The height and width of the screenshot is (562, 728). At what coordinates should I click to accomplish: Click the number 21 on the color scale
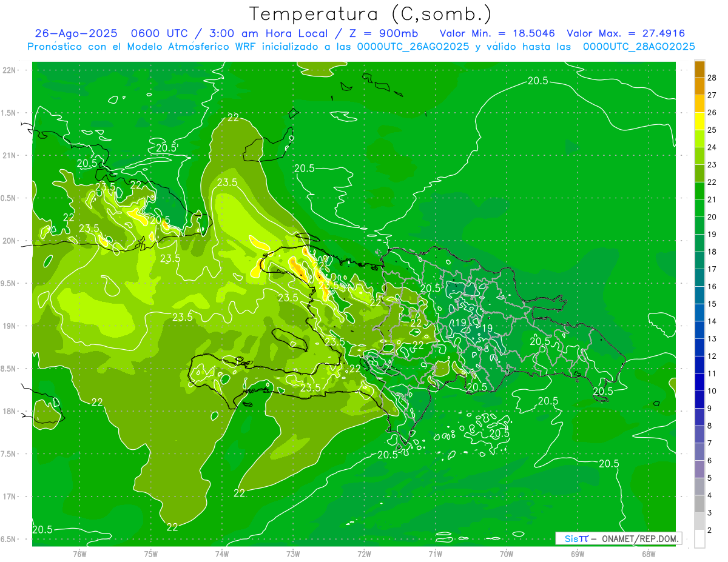coord(712,199)
